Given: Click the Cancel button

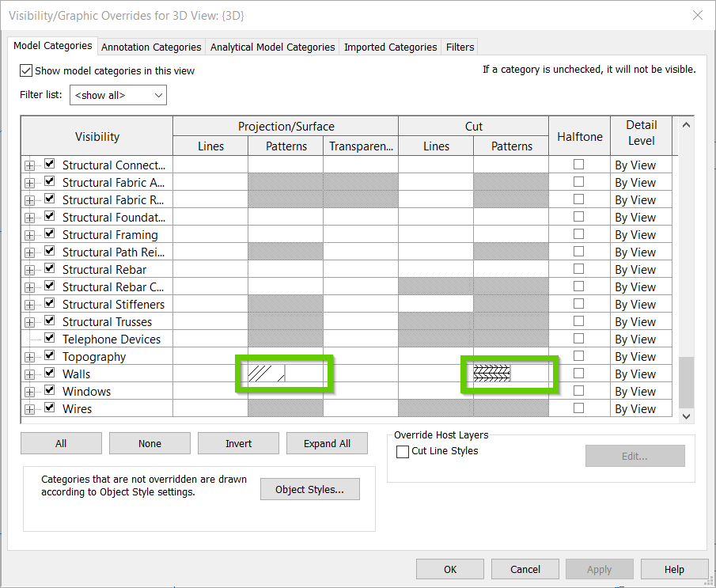Looking at the screenshot, I should click(525, 569).
